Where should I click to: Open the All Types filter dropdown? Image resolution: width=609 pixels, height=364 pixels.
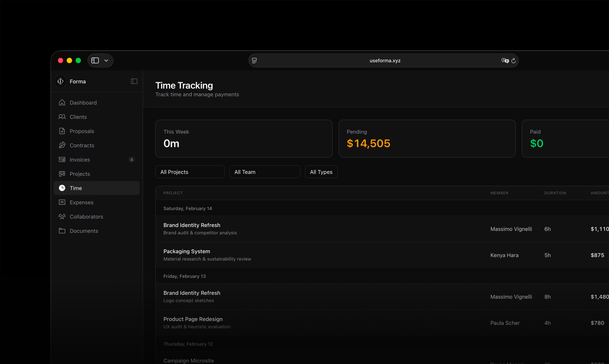[x=321, y=172]
